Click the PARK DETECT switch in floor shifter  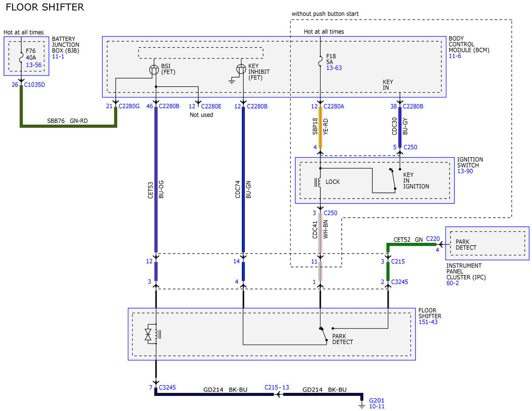[x=323, y=334]
